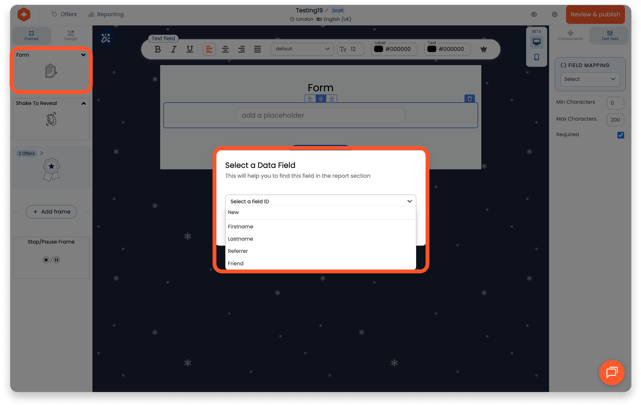The image size is (641, 419).
Task: Uncheck the Required checkbox
Action: point(620,135)
